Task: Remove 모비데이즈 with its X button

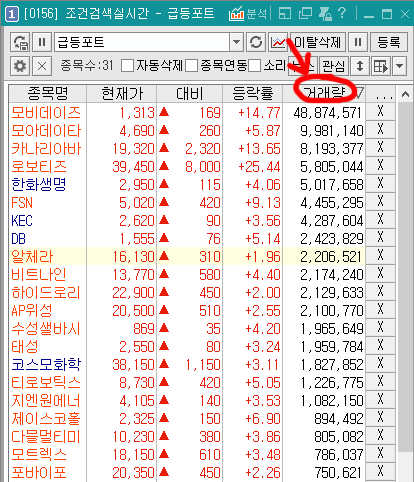Action: tap(380, 111)
